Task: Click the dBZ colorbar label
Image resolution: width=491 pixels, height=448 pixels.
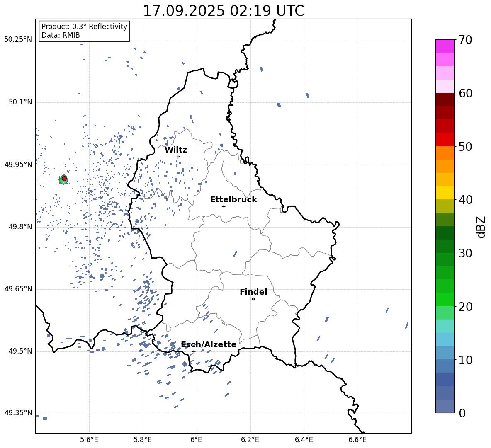Action: [481, 227]
